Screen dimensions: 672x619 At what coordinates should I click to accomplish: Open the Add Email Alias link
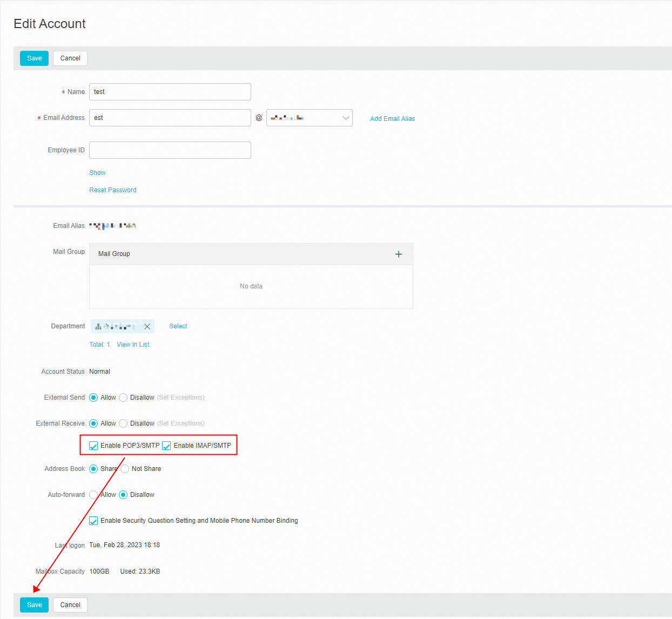393,119
